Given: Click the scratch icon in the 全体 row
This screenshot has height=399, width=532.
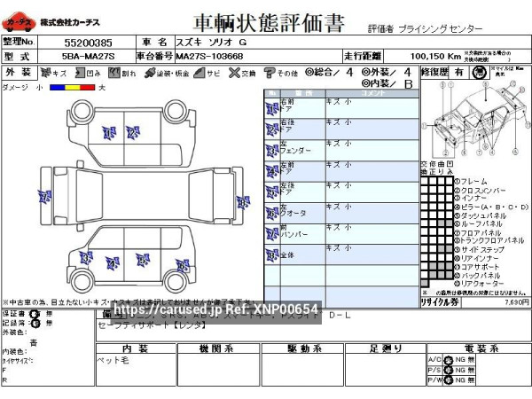Looking at the screenshot, I should tap(271, 254).
